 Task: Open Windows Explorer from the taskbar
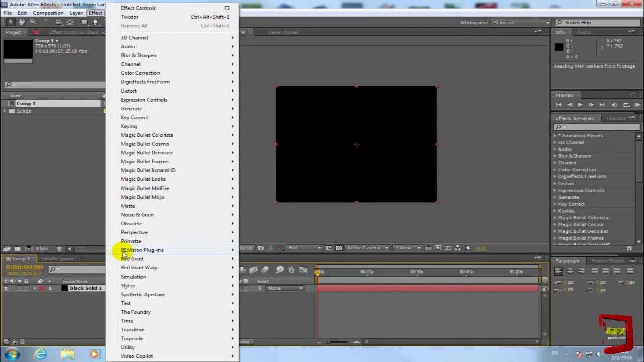click(x=67, y=354)
